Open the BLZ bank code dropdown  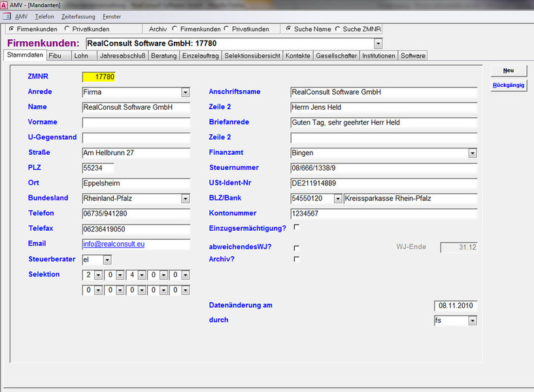pyautogui.click(x=337, y=199)
